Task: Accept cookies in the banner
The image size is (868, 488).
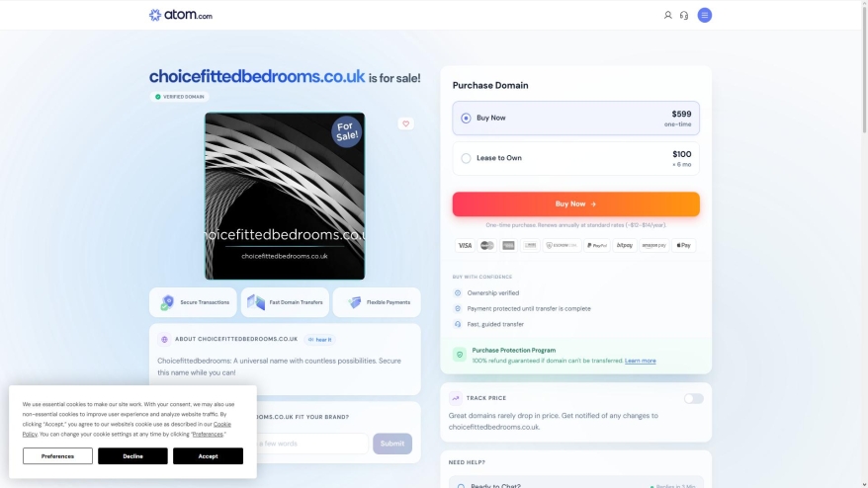Action: click(208, 456)
